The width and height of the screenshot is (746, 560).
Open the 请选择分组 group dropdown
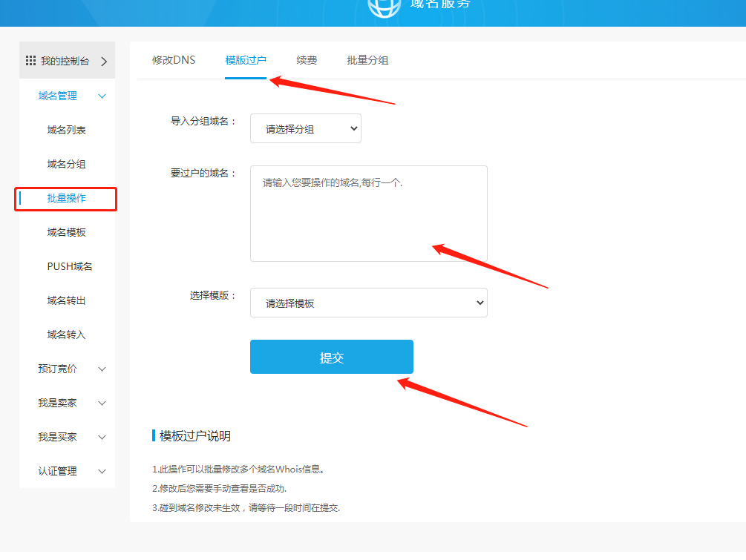(305, 128)
